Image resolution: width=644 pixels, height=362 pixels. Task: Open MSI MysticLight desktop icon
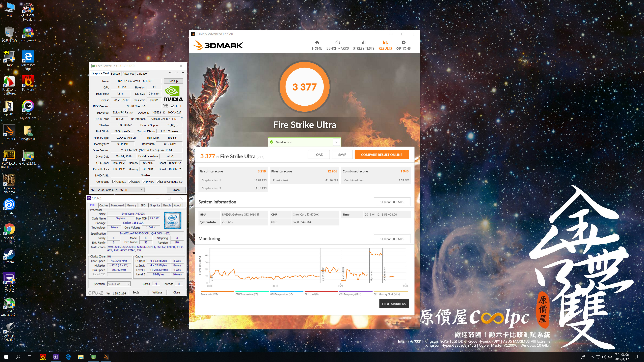coord(28,110)
